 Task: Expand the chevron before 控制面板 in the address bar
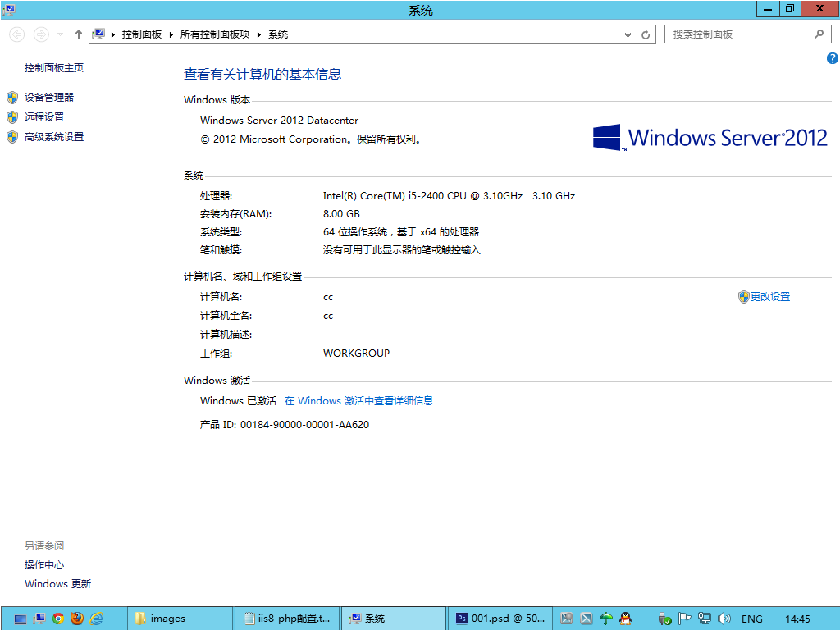(x=113, y=34)
